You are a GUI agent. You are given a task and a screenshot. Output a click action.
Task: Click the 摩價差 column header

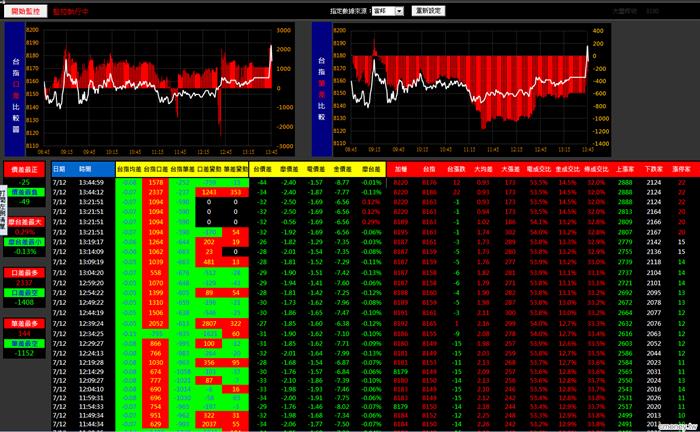click(x=289, y=169)
